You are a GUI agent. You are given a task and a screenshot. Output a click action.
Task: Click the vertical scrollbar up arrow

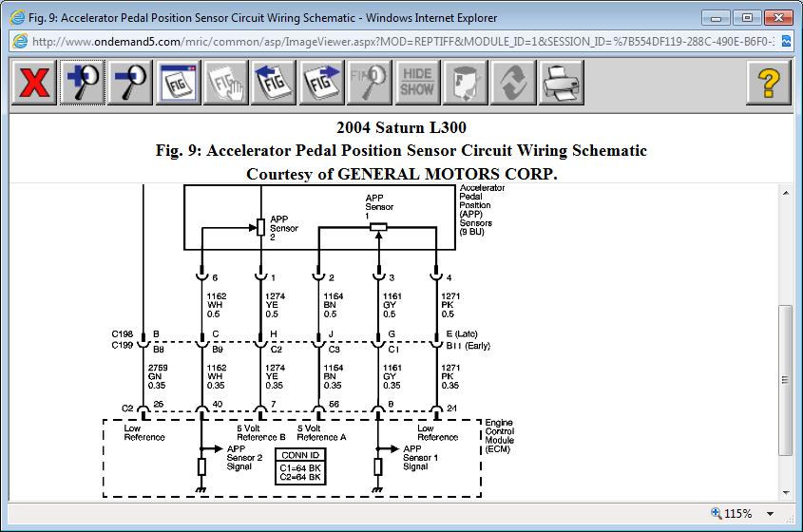[x=786, y=193]
